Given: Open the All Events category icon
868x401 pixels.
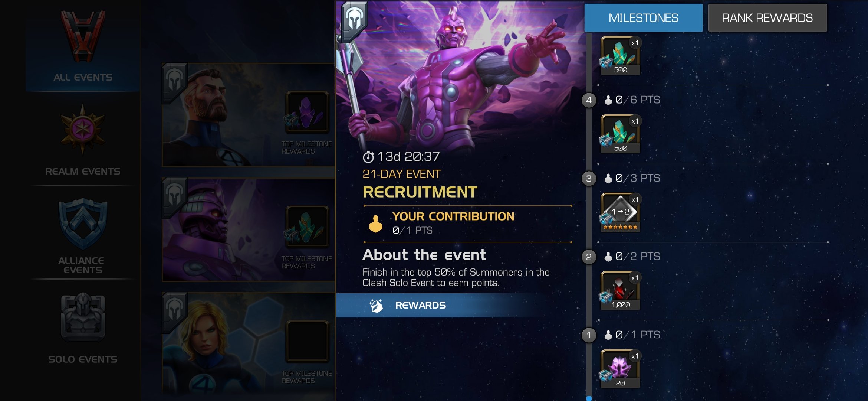Looking at the screenshot, I should [83, 36].
